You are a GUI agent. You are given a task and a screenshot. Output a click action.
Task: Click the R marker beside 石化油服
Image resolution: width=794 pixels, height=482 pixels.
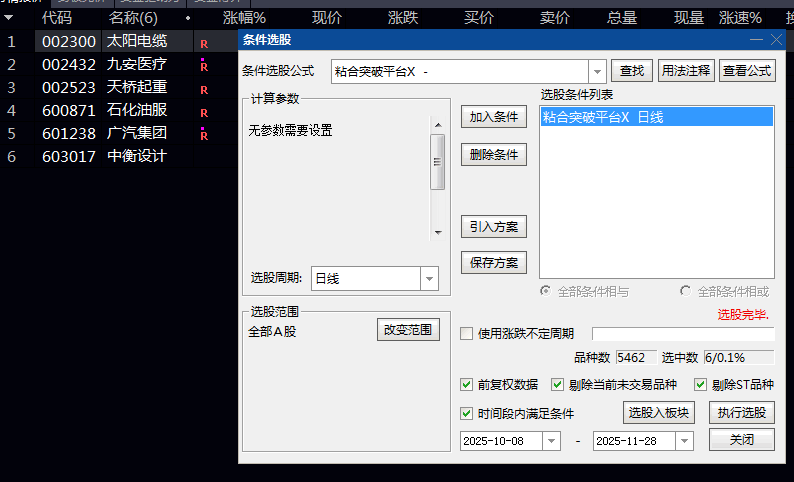coord(204,113)
